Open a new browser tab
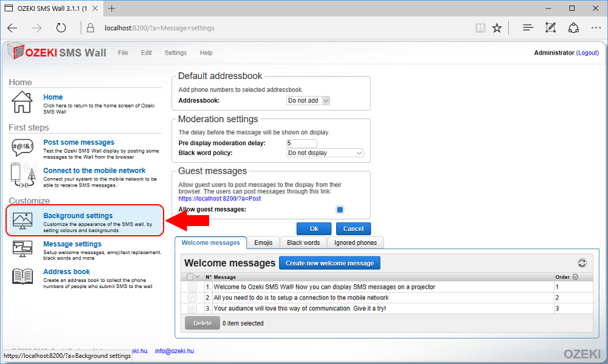 coord(112,9)
